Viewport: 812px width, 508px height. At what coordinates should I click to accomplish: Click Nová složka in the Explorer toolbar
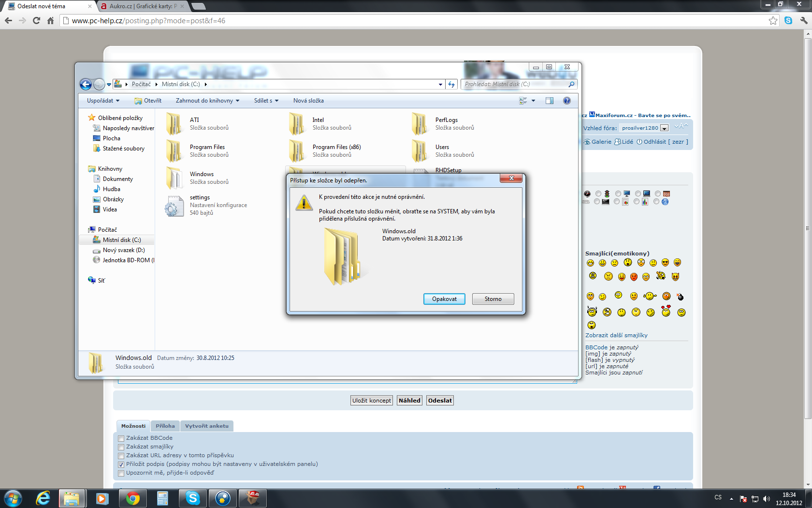tap(308, 101)
